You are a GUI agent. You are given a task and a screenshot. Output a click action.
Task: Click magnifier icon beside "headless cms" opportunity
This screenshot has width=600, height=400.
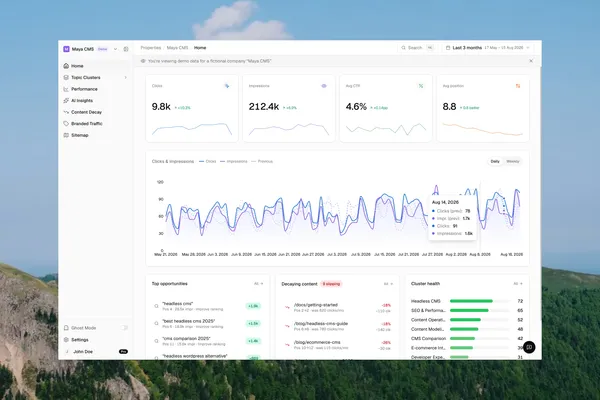(x=156, y=306)
